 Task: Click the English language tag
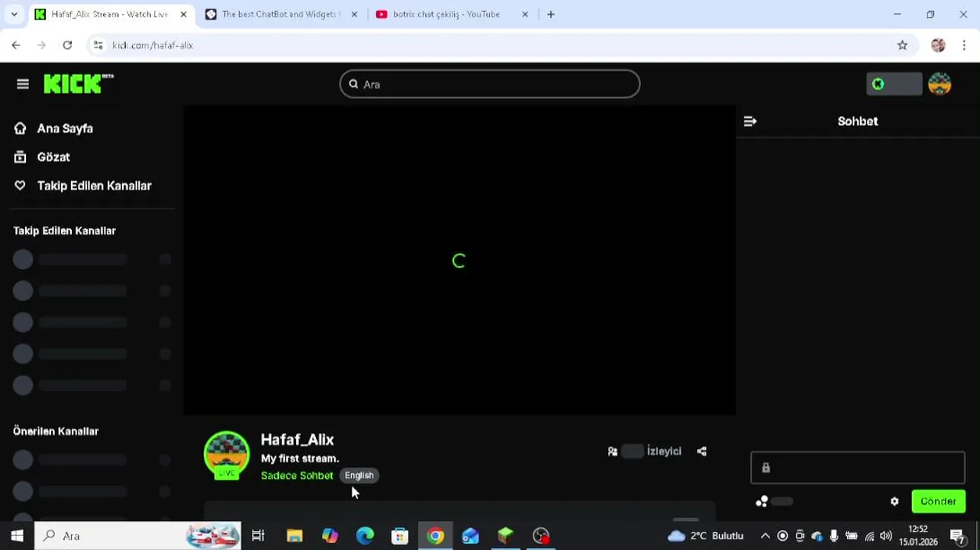coord(359,475)
